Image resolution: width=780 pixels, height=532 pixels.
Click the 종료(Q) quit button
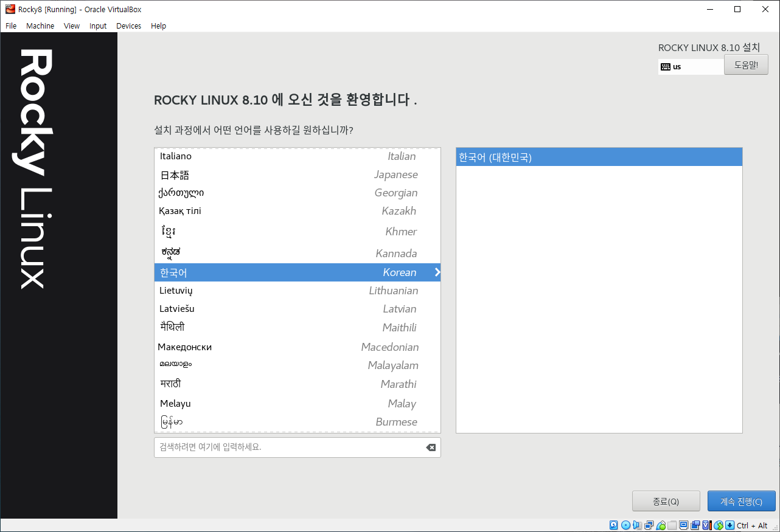(x=666, y=502)
